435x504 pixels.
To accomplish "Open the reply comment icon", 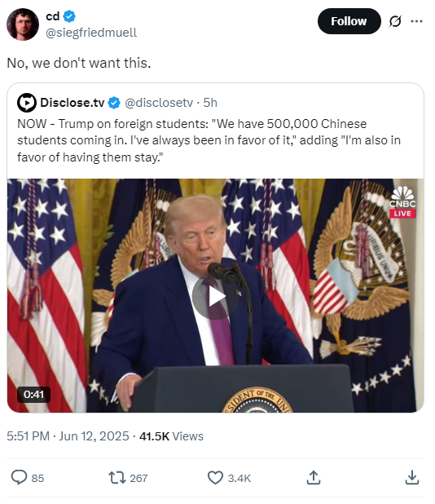I will click(19, 477).
